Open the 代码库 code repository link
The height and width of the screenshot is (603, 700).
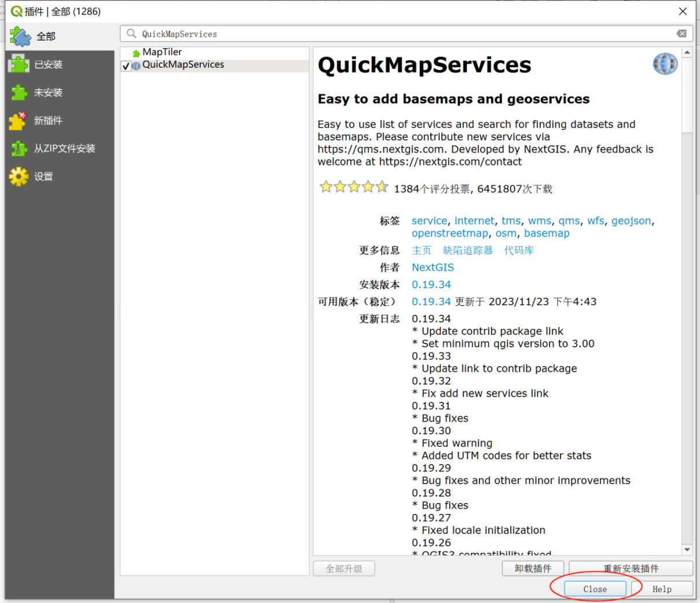pos(519,250)
